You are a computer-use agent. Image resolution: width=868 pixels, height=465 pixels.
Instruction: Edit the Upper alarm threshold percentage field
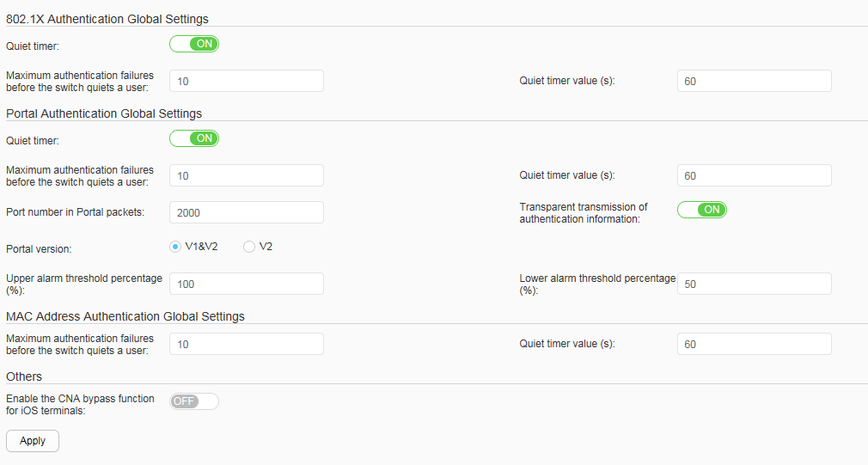[x=247, y=284]
